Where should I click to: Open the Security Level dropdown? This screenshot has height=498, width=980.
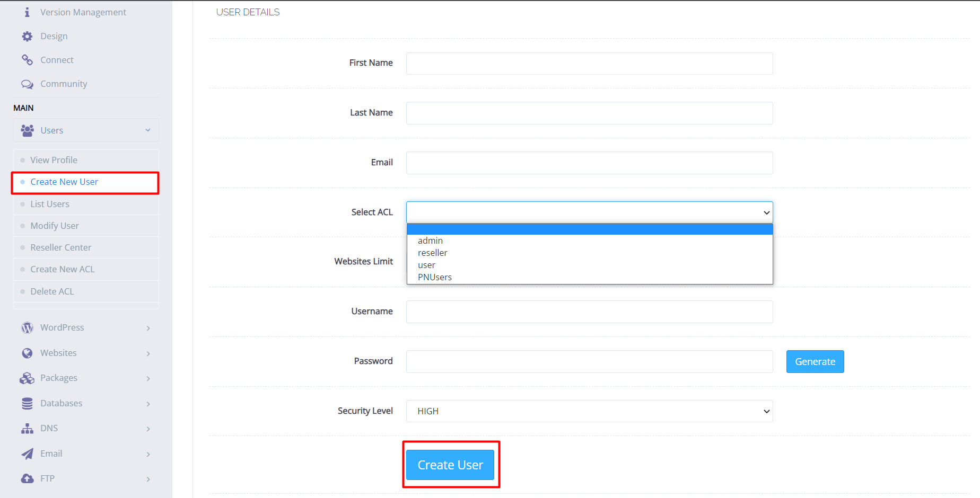589,411
